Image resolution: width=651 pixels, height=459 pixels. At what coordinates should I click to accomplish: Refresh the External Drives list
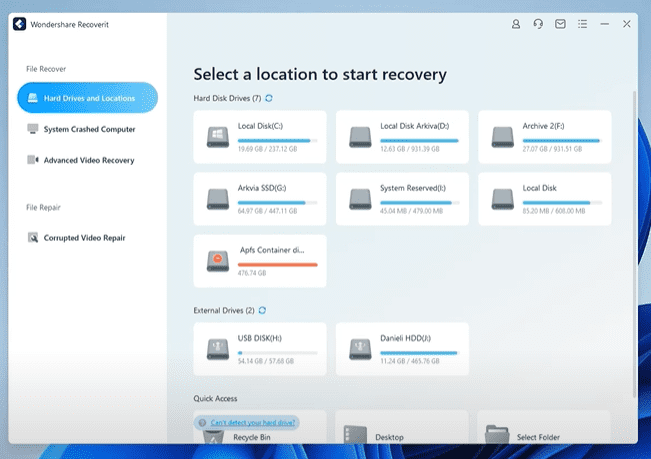[x=263, y=310]
